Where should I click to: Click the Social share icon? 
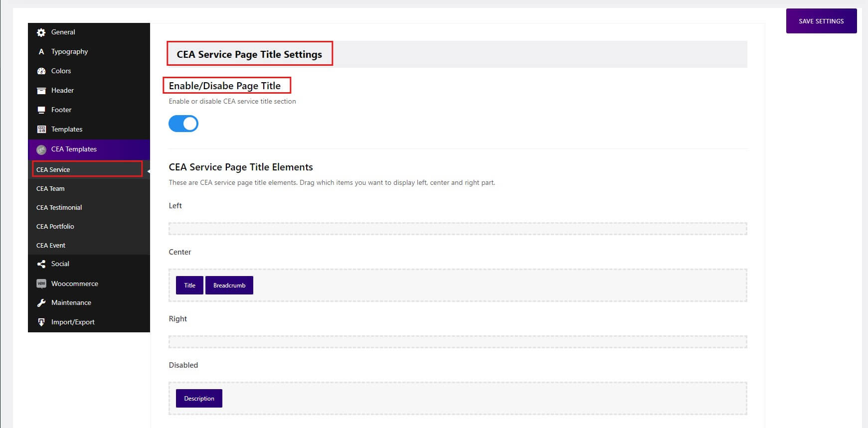[x=41, y=264]
